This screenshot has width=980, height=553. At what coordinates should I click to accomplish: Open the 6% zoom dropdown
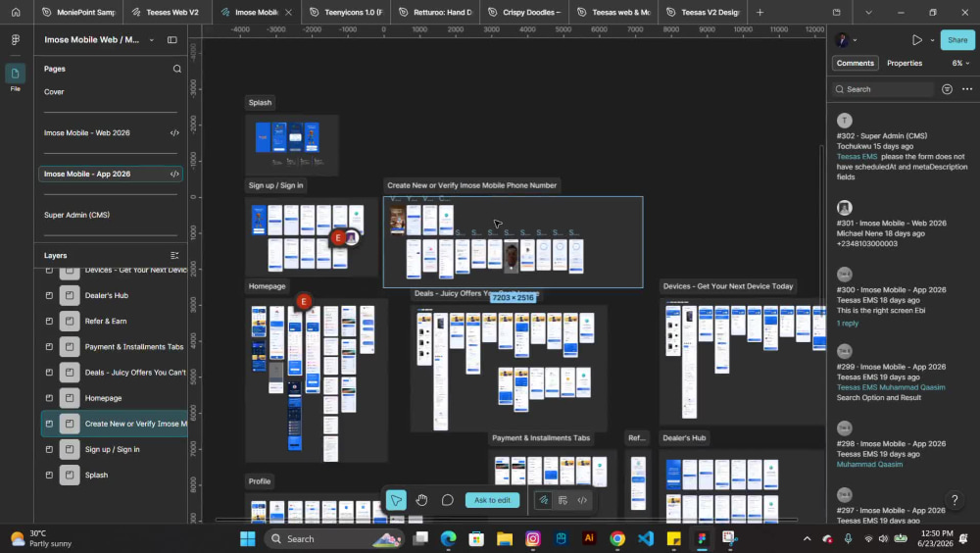pos(960,63)
